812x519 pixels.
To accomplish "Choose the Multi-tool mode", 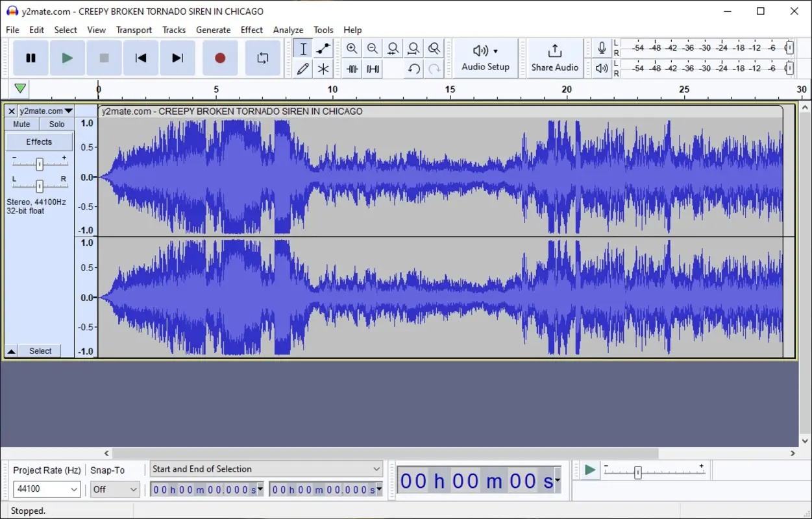I will (323, 68).
